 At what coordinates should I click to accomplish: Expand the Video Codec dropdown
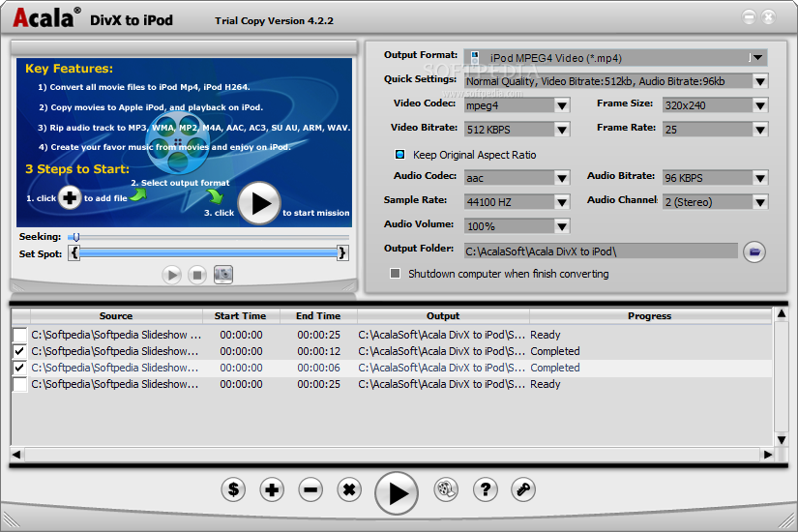pyautogui.click(x=562, y=105)
